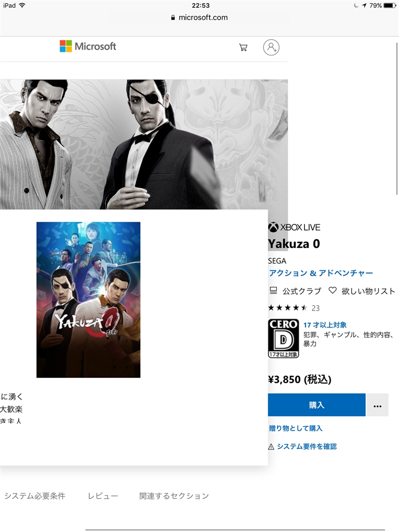Tap the lock icon beside microsoft.com

173,18
